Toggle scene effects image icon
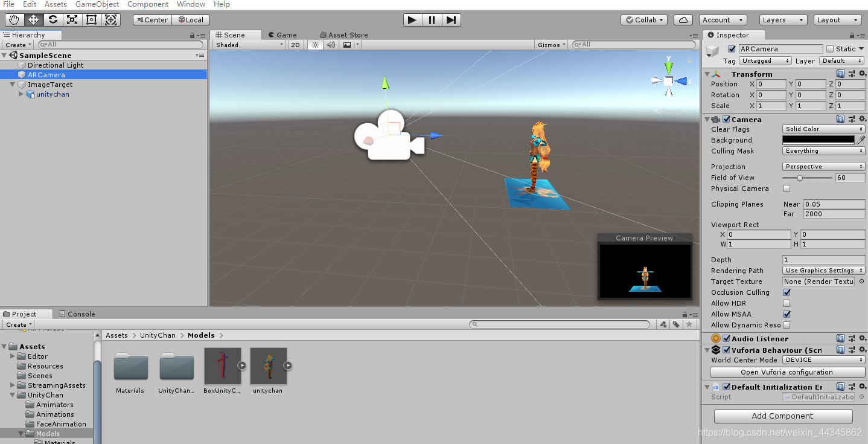The height and width of the screenshot is (444, 868). pyautogui.click(x=347, y=45)
